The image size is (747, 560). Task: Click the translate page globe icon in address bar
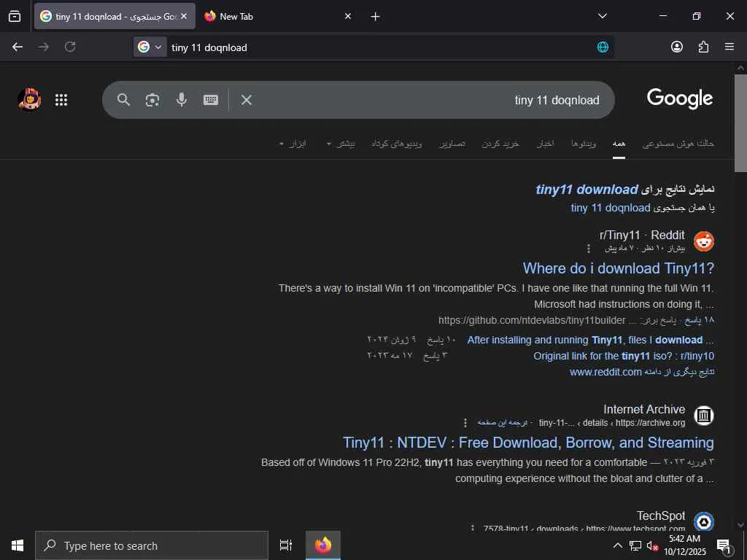(x=603, y=47)
